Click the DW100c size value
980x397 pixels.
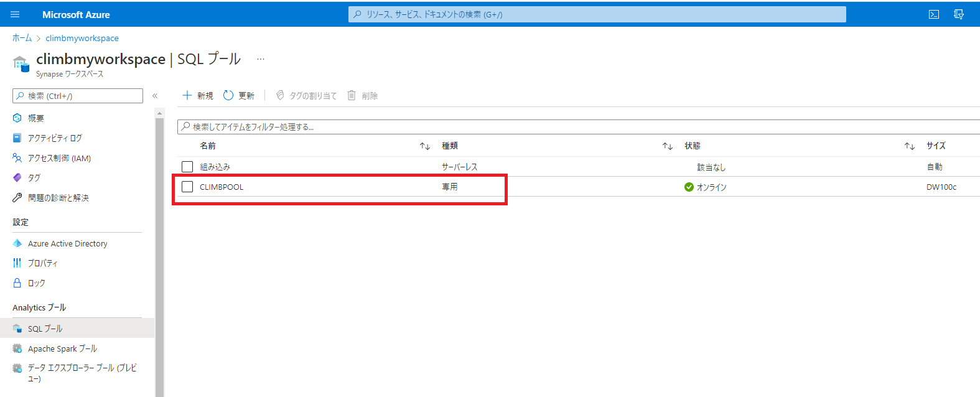[941, 187]
